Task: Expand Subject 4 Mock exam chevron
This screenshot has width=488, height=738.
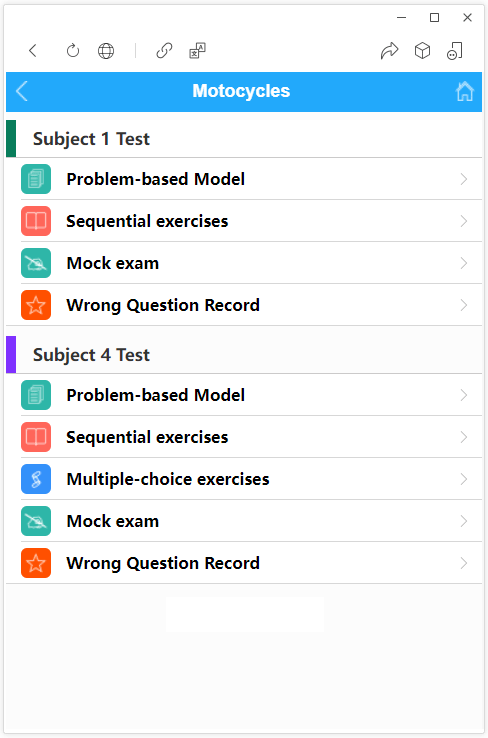Action: pyautogui.click(x=464, y=521)
